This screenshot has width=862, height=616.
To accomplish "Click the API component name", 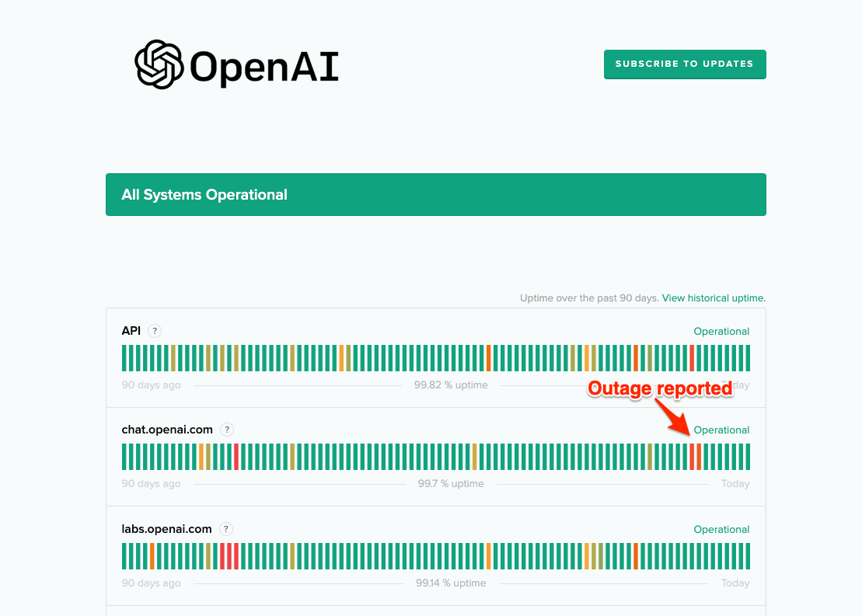I will 131,331.
